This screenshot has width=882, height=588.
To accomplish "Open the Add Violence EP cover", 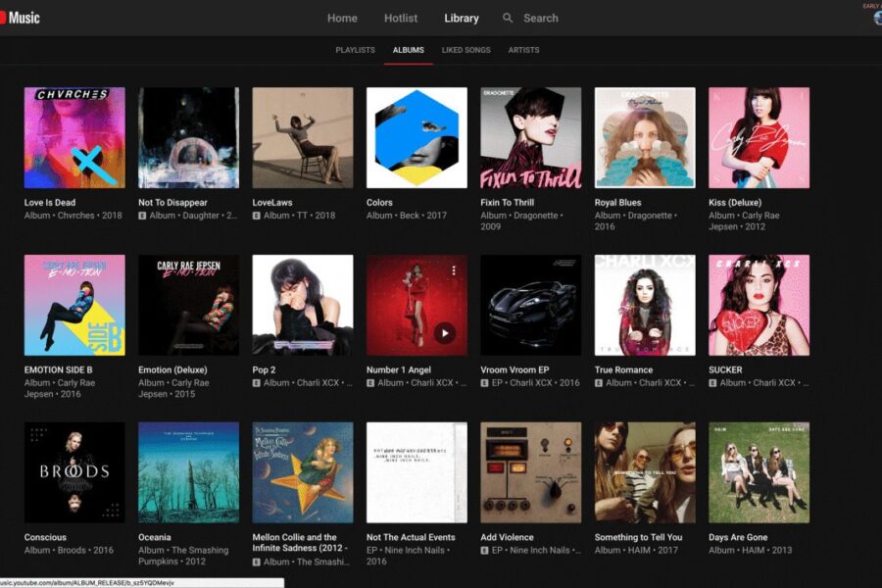I will (531, 472).
